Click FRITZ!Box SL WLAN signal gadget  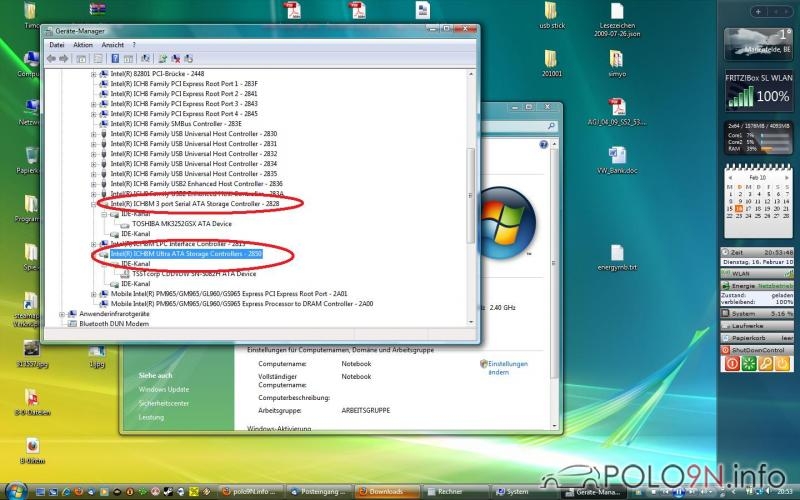pos(759,91)
